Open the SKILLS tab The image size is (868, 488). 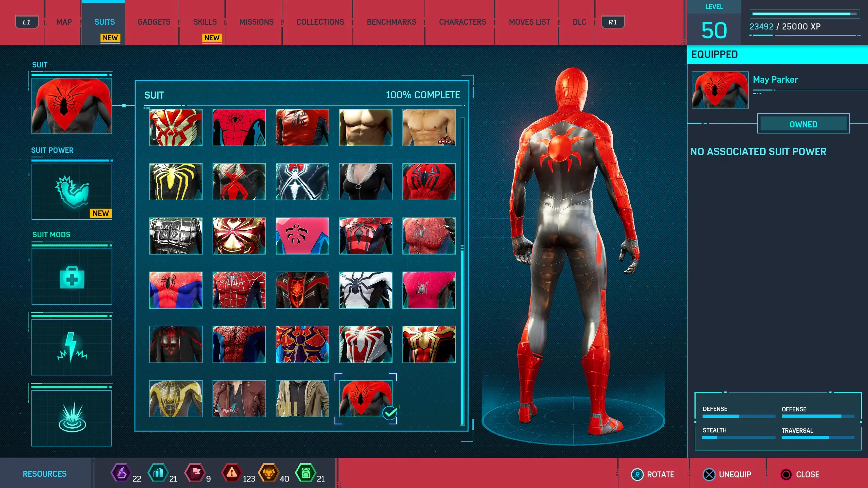(x=205, y=22)
